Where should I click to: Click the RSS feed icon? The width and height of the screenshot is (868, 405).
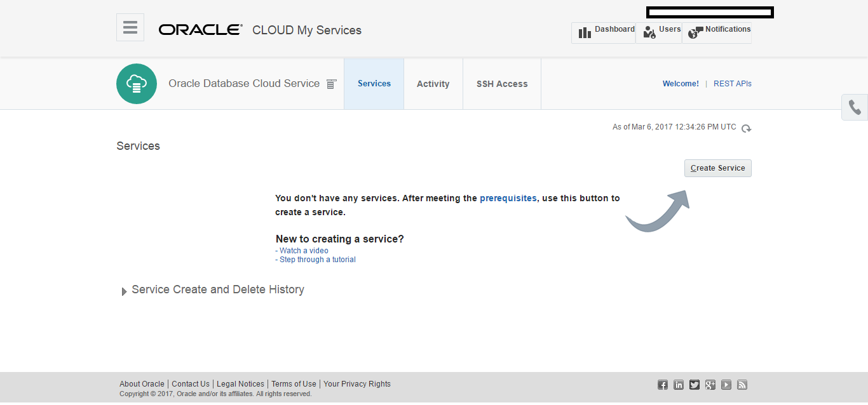pyautogui.click(x=742, y=385)
